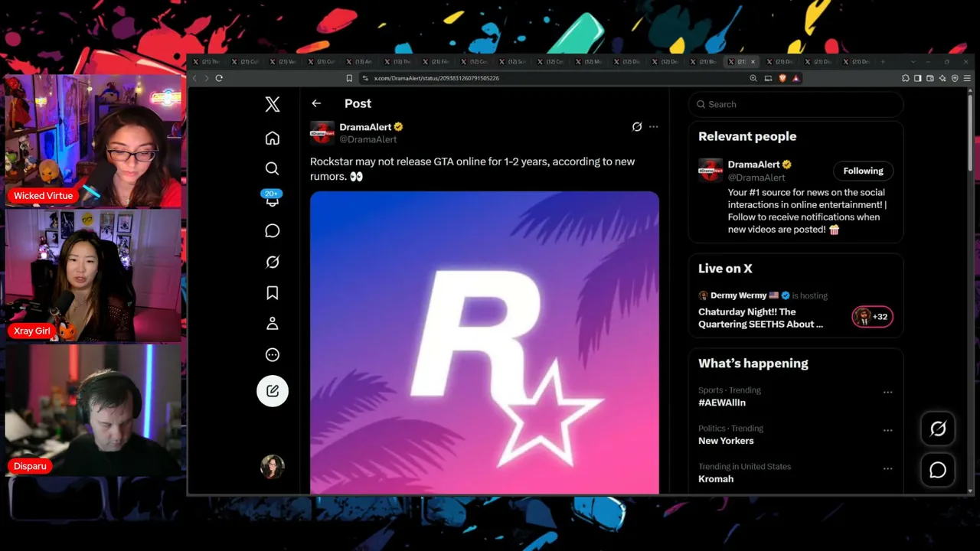Image resolution: width=980 pixels, height=551 pixels.
Task: Open the floating messages chat button
Action: coord(938,471)
